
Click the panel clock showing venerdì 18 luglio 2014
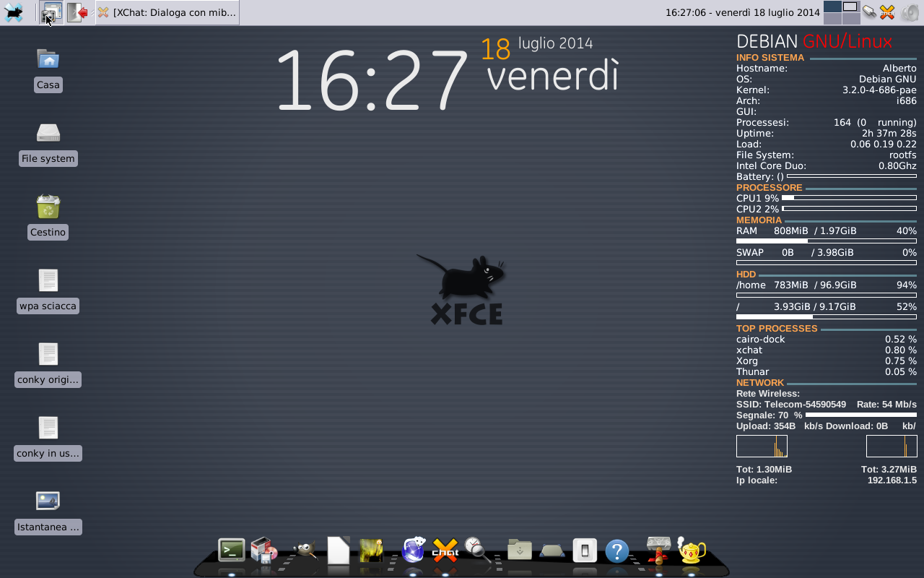click(x=742, y=12)
